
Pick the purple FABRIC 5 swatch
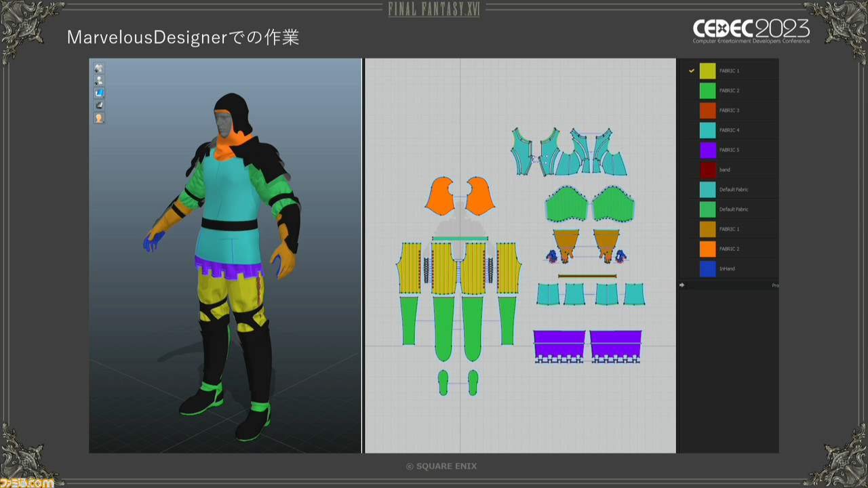tap(708, 150)
